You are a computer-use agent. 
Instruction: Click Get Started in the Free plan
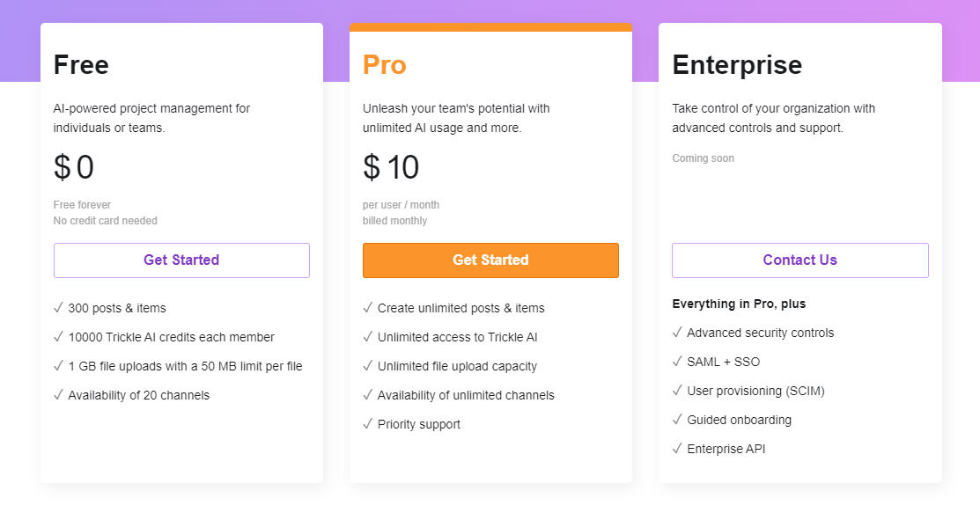(x=181, y=260)
